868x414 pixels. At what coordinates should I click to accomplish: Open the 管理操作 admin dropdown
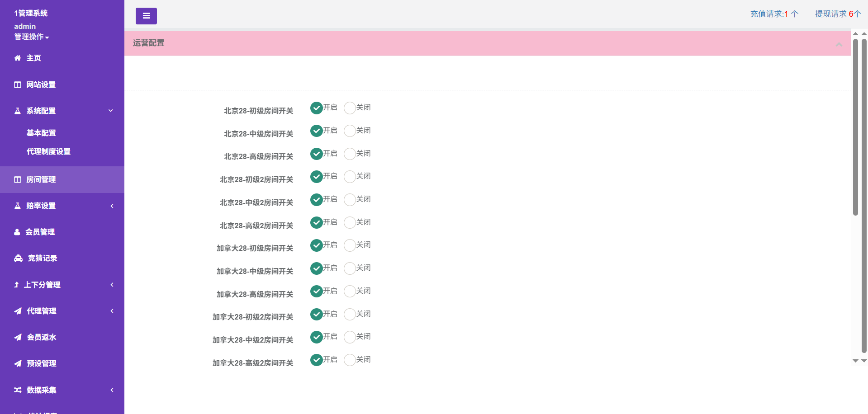(x=31, y=37)
